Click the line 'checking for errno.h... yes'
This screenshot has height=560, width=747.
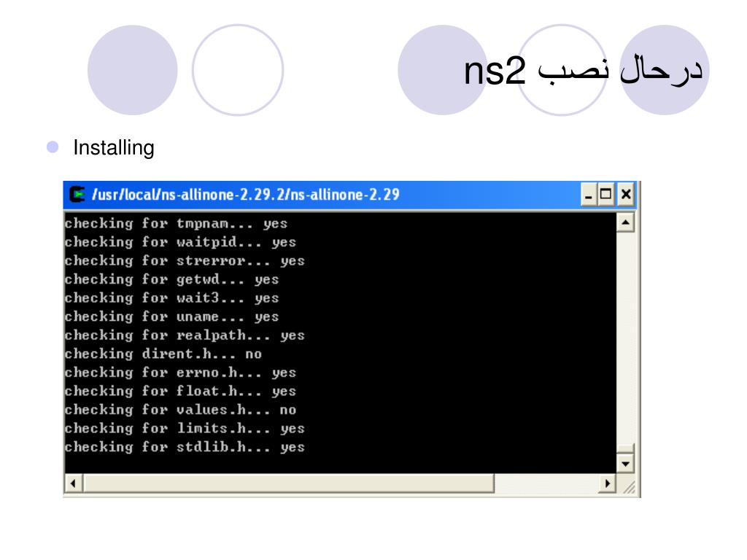click(x=180, y=372)
